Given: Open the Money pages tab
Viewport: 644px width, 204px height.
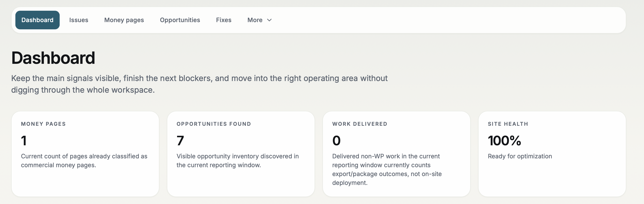Looking at the screenshot, I should [124, 20].
